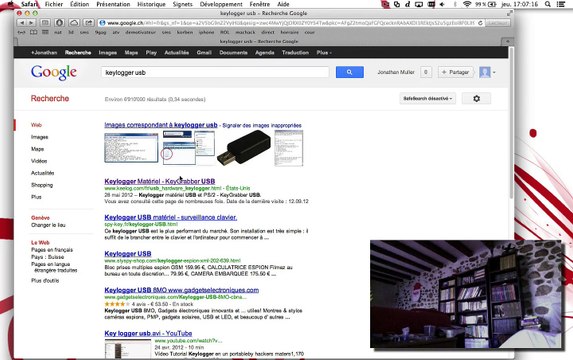The image size is (573, 360).
Task: Open the SafeSearch désactivé dropdown
Action: pyautogui.click(x=428, y=99)
